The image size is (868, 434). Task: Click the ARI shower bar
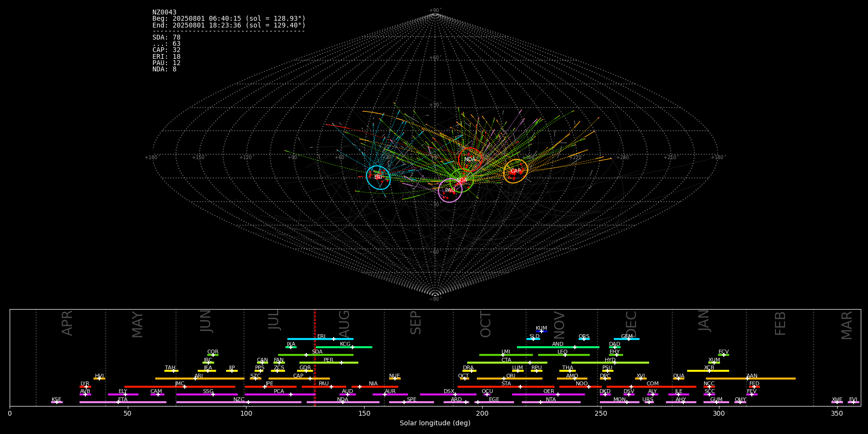coord(200,379)
